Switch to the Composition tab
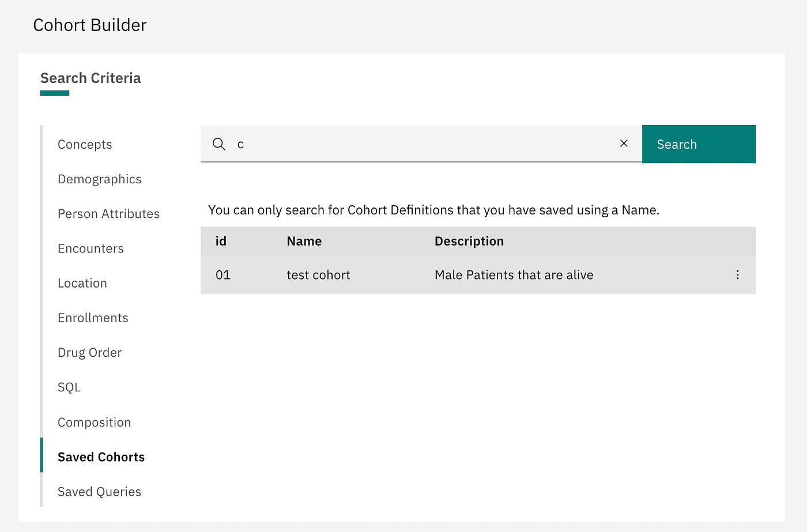The height and width of the screenshot is (532, 807). [94, 422]
